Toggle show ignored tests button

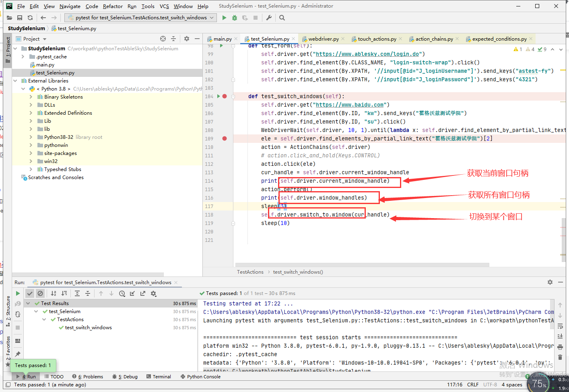[x=40, y=293]
